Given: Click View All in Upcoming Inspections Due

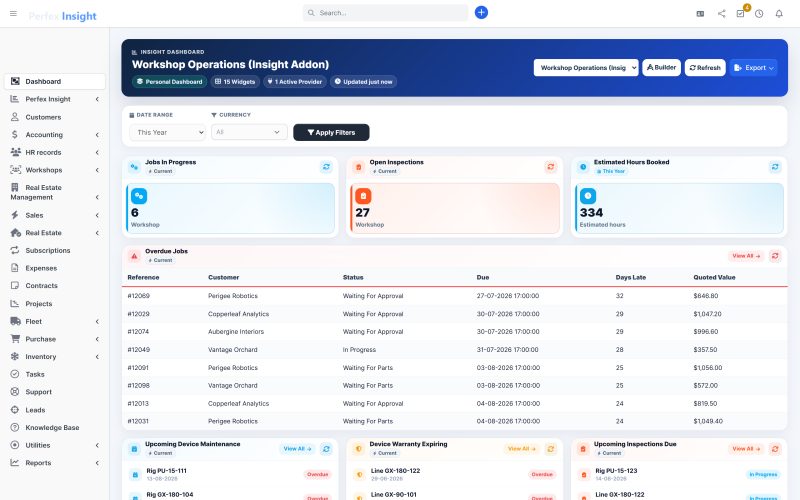Looking at the screenshot, I should click(746, 448).
